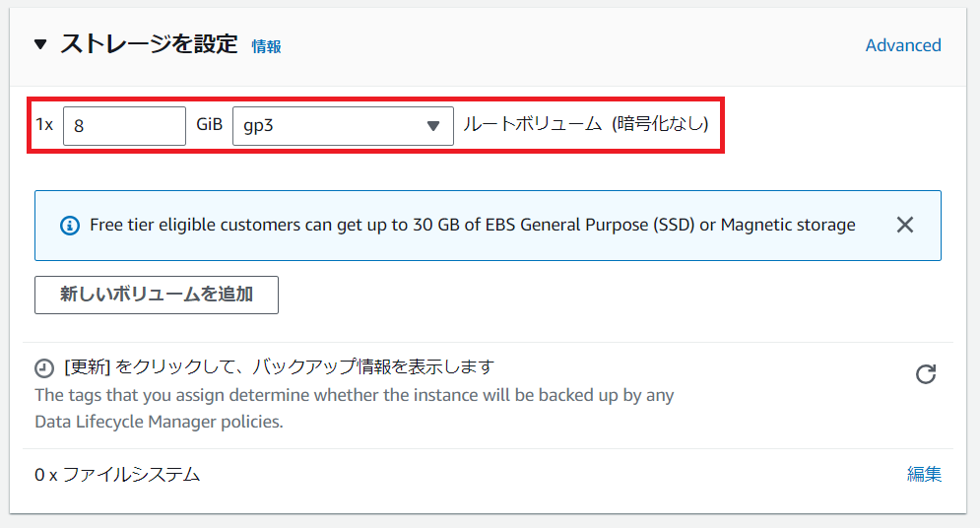Open the gp3 volume type dropdown
The image size is (980, 528).
[x=343, y=126]
